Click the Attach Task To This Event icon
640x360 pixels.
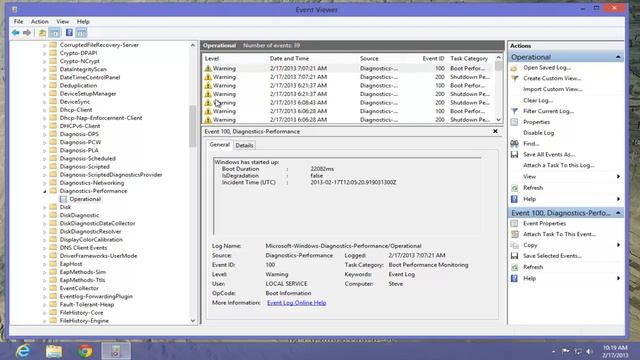514,234
